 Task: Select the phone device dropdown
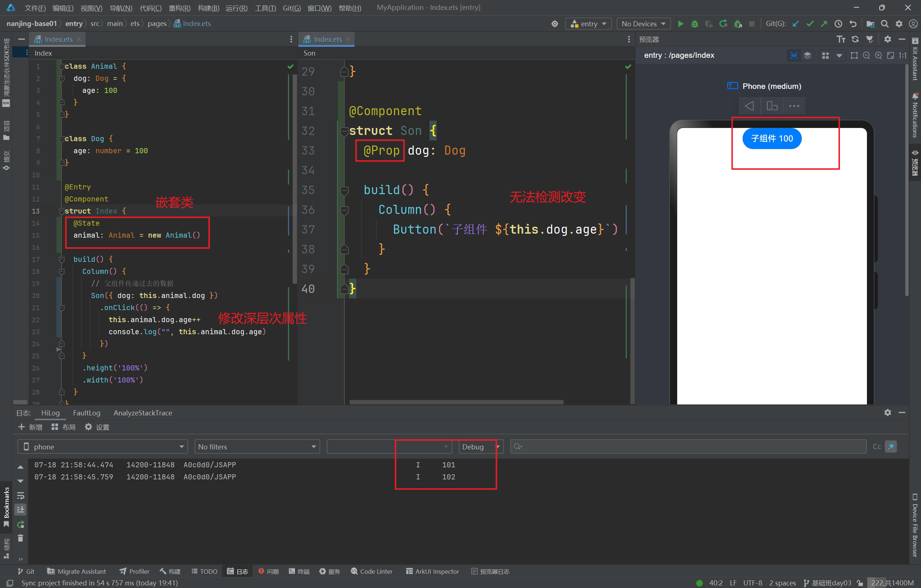103,446
